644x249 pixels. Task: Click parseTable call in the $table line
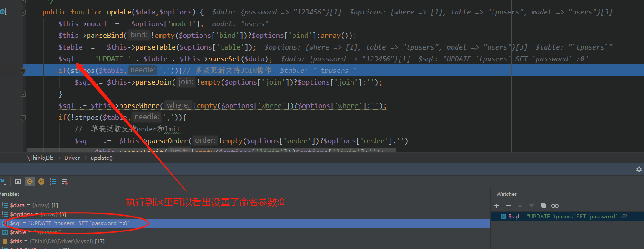coord(181,47)
